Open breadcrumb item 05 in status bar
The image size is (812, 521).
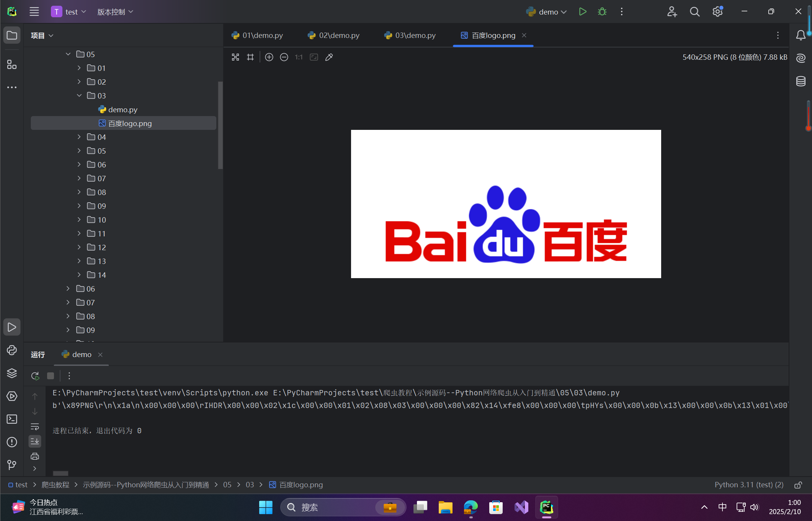227,485
